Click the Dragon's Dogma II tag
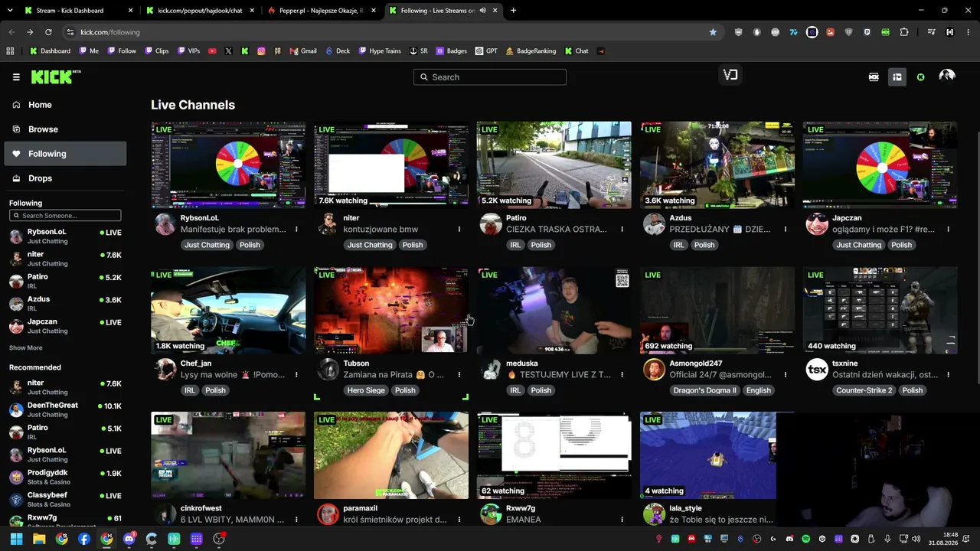The height and width of the screenshot is (551, 980). click(x=704, y=390)
